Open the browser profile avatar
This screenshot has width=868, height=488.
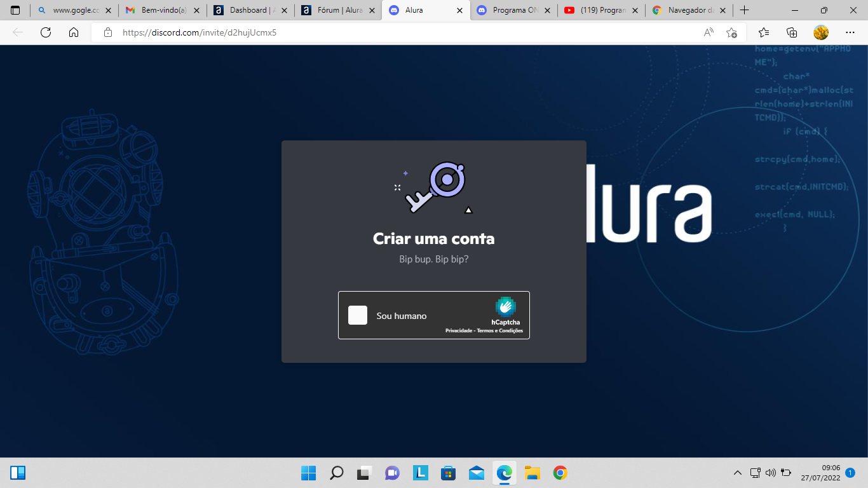pos(821,32)
